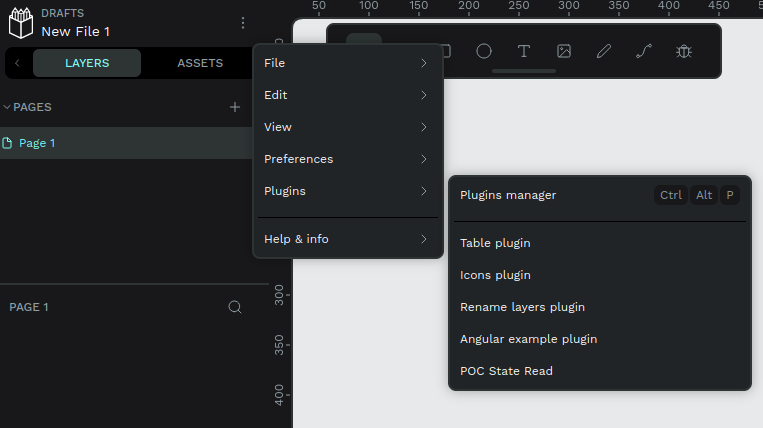Switch to the Layers tab

click(x=87, y=63)
